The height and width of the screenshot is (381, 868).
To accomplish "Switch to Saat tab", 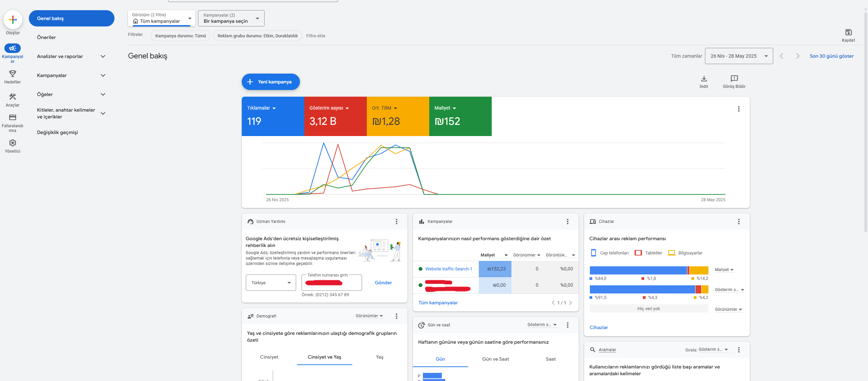I will (551, 359).
